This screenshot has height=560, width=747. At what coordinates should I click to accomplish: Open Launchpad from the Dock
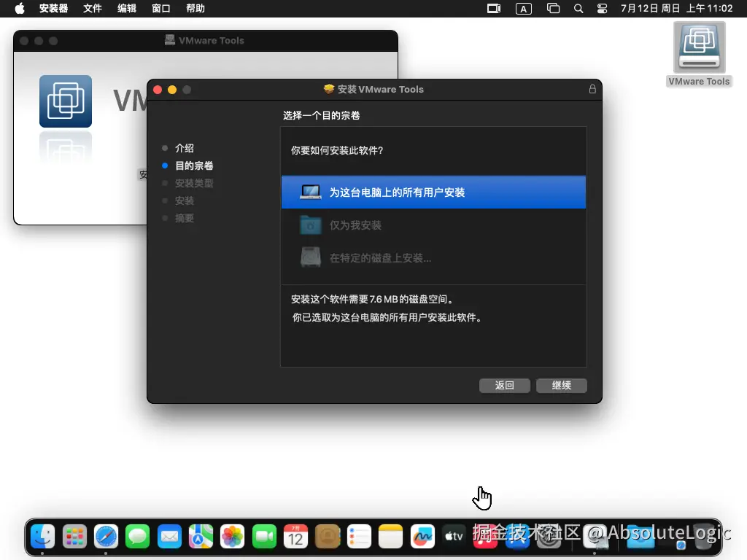(74, 537)
